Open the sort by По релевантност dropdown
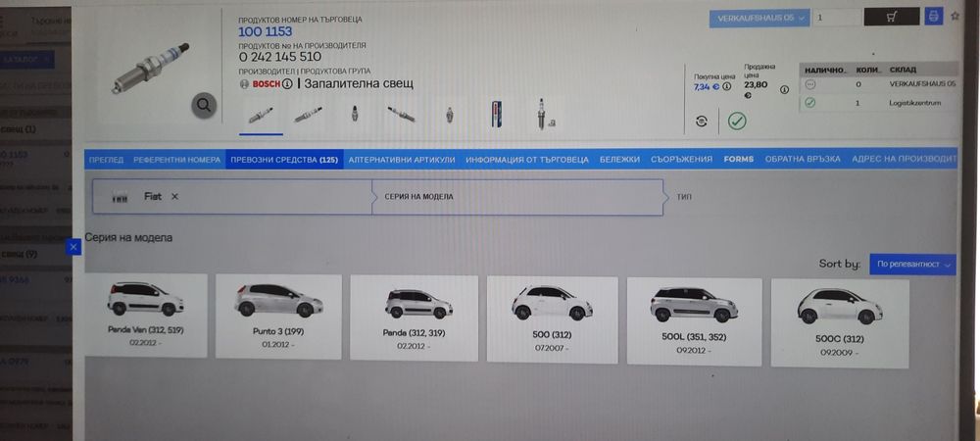 point(912,265)
